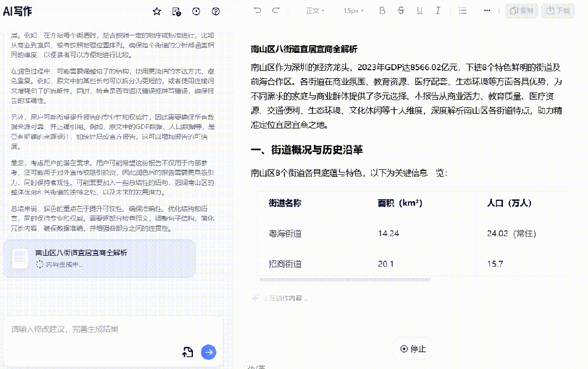This screenshot has width=588, height=369.
Task: Expand the more options ellipsis menu
Action: point(488,10)
